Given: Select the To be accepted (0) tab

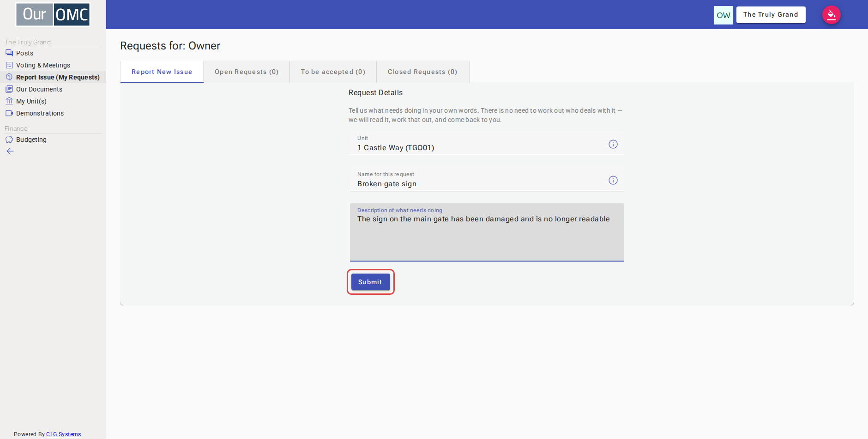Looking at the screenshot, I should (x=333, y=72).
